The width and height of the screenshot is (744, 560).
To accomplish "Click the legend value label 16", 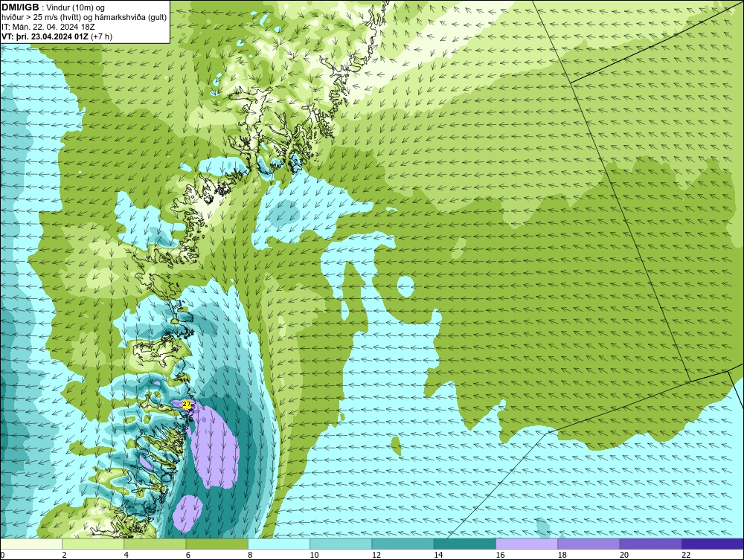I will (500, 556).
